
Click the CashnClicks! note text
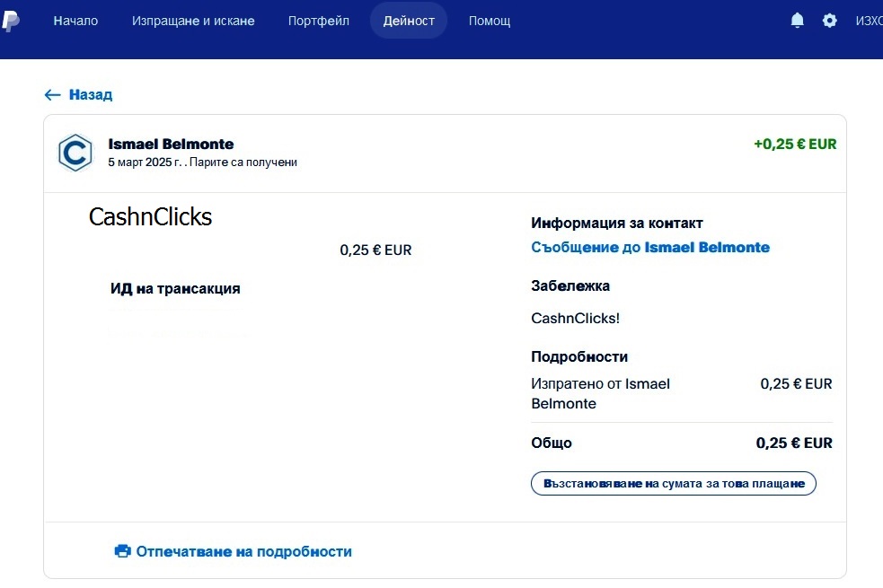pos(575,319)
